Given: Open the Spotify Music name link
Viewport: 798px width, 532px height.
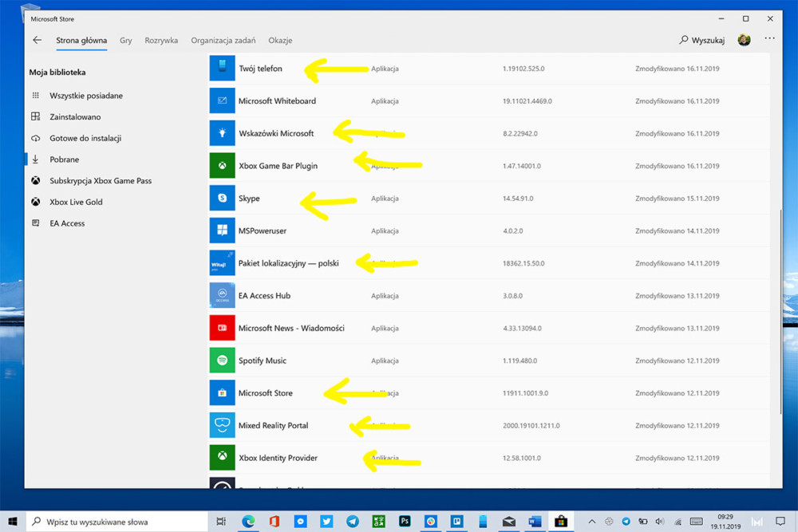Looking at the screenshot, I should point(263,361).
